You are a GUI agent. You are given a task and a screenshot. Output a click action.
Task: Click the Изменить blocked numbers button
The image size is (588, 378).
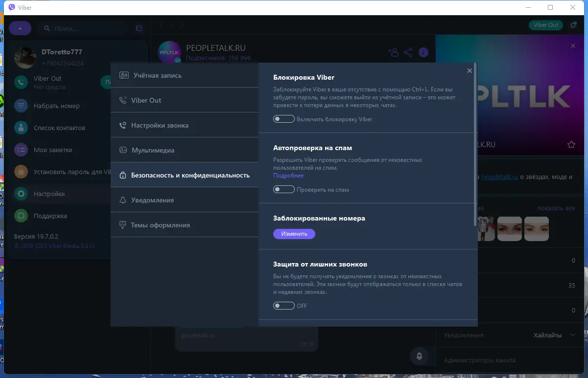[x=294, y=234]
